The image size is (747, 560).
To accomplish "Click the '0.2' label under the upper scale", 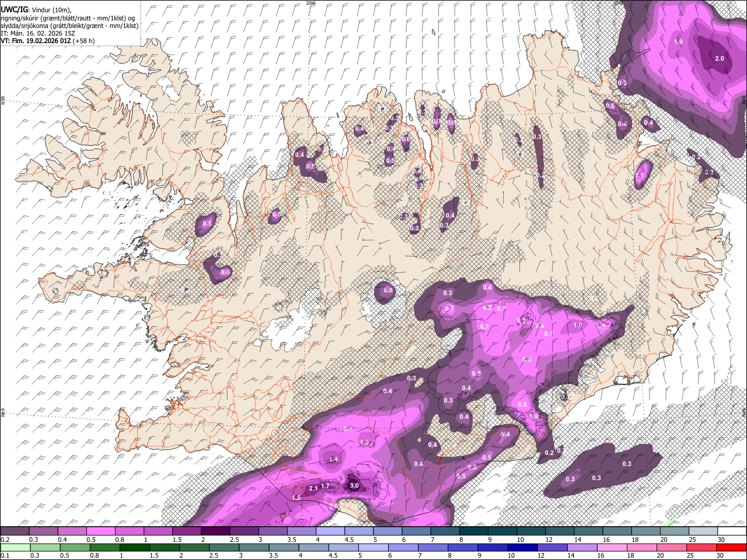I will pos(5,540).
